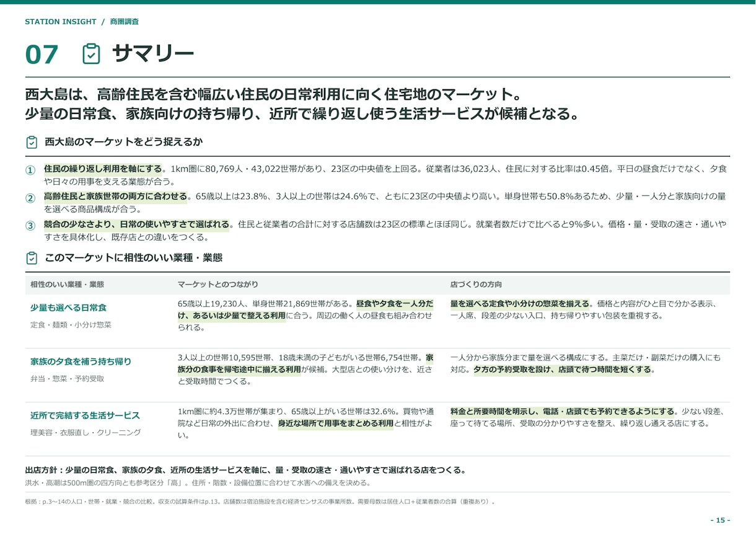Click the 根拠 source footnote line

pos(260,502)
